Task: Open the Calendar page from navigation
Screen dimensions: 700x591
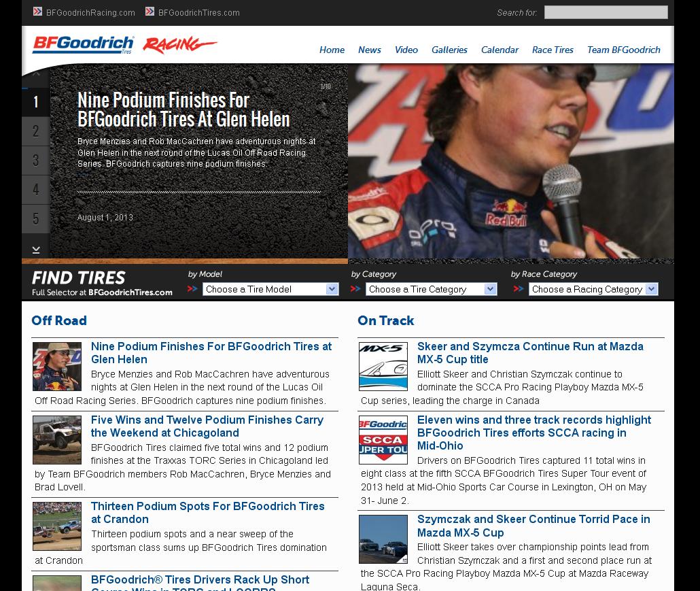Action: click(500, 50)
